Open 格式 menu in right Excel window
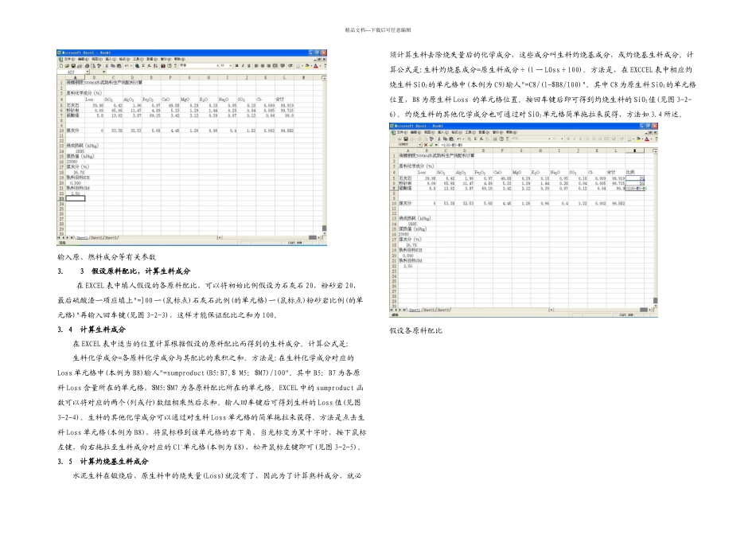Screen dimensions: 756x535 457,132
